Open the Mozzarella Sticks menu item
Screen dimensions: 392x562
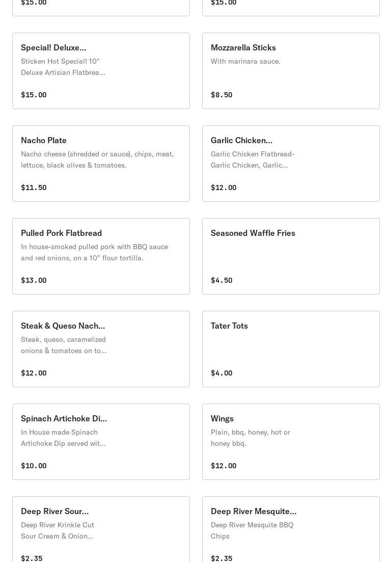(291, 71)
